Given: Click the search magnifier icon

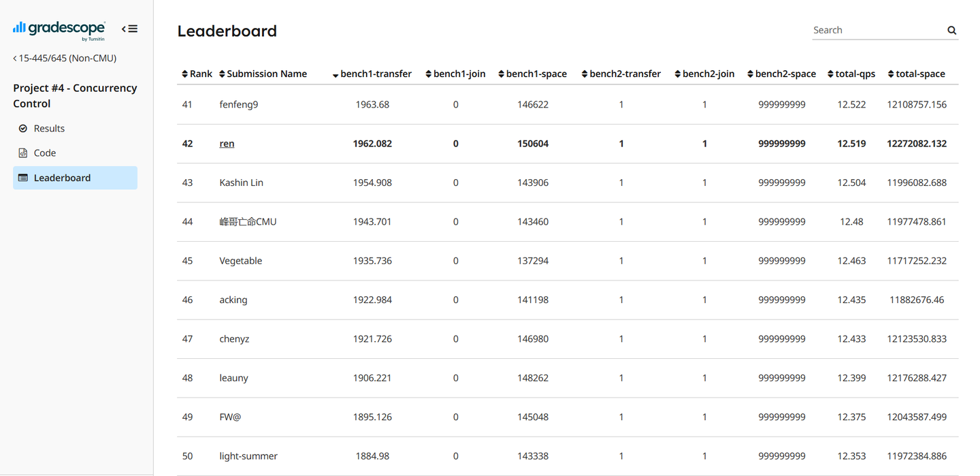Looking at the screenshot, I should click(951, 30).
